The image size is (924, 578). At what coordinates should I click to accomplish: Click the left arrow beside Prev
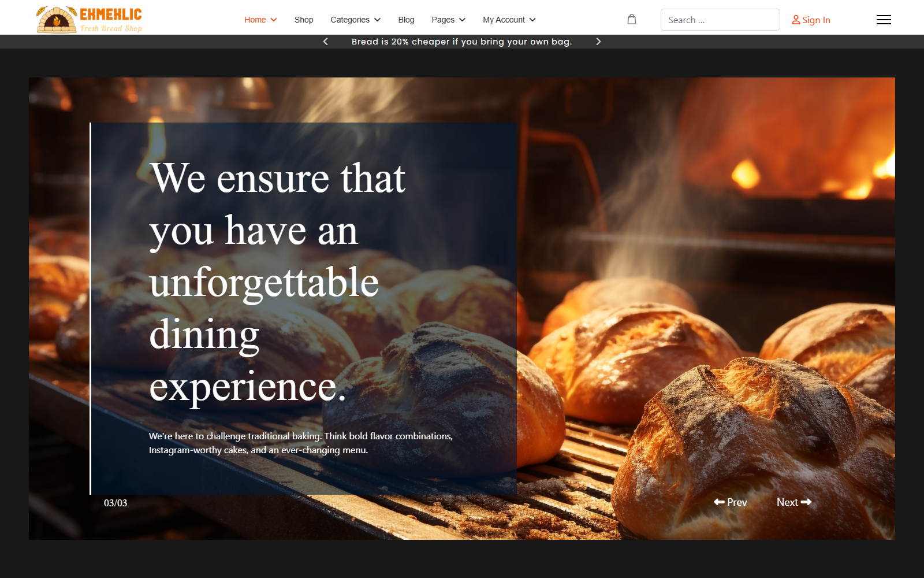coord(719,502)
